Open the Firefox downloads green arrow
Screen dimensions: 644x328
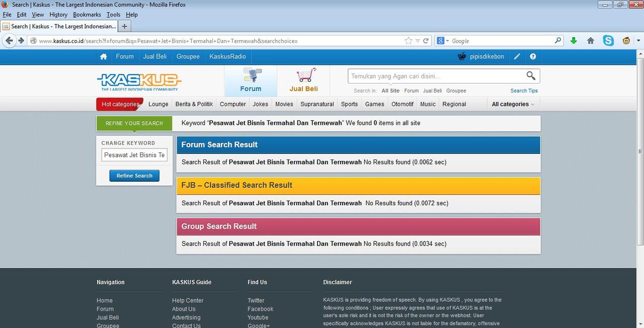coord(574,41)
